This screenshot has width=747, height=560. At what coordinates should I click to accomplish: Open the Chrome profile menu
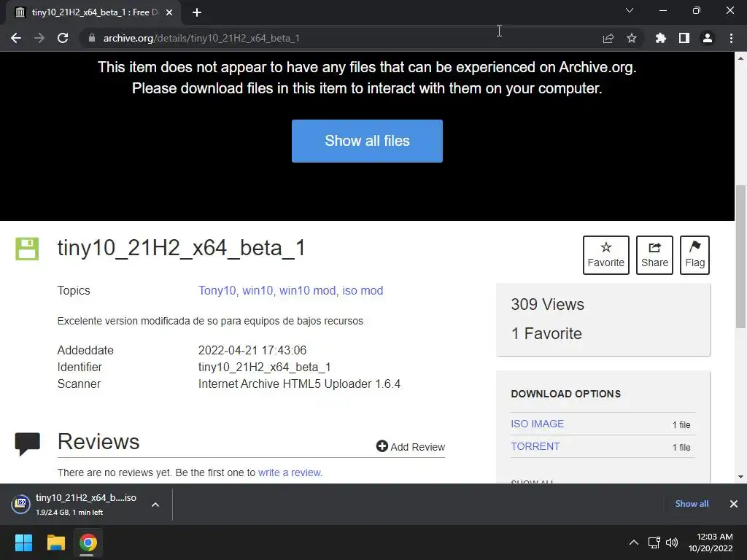(x=708, y=38)
